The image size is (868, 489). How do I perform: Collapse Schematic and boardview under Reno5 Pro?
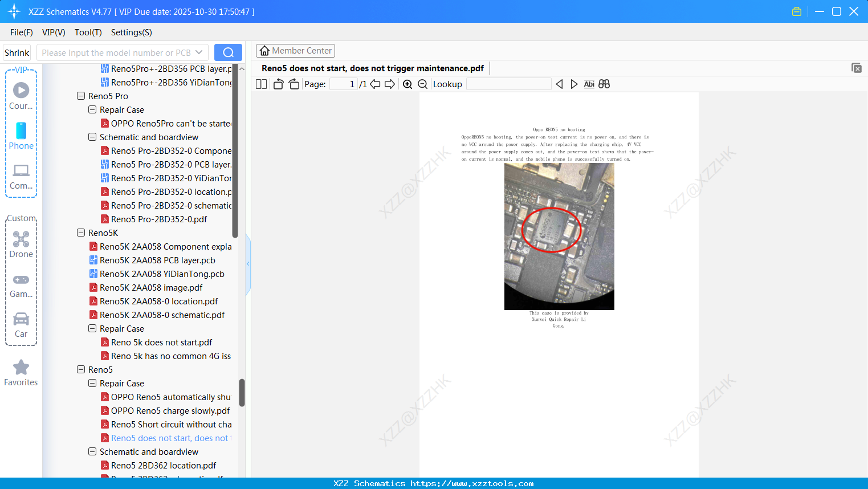(92, 137)
